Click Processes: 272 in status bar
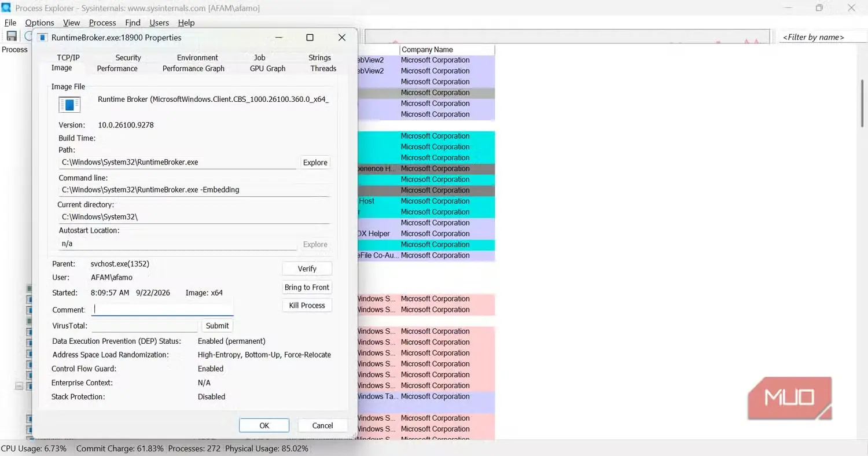The height and width of the screenshot is (456, 868). 194,448
